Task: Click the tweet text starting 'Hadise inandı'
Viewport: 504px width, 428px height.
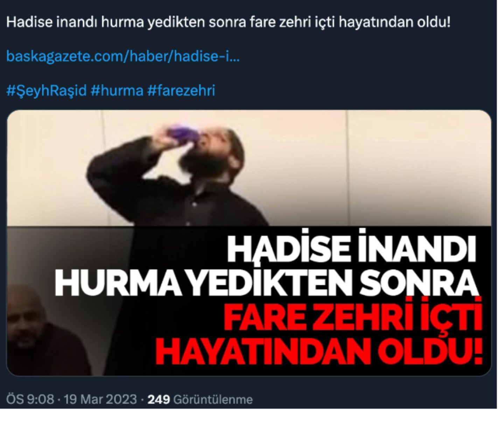Action: click(x=228, y=23)
